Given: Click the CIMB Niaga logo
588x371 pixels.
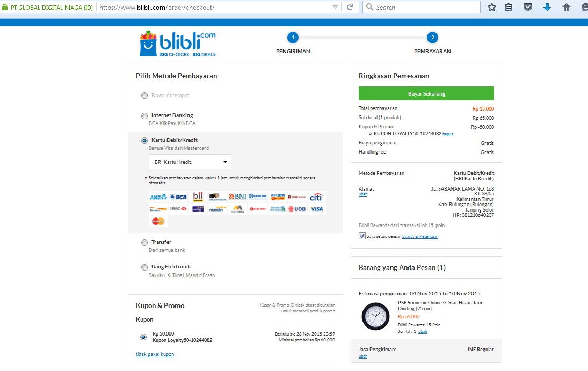Looking at the screenshot, I should tap(297, 197).
